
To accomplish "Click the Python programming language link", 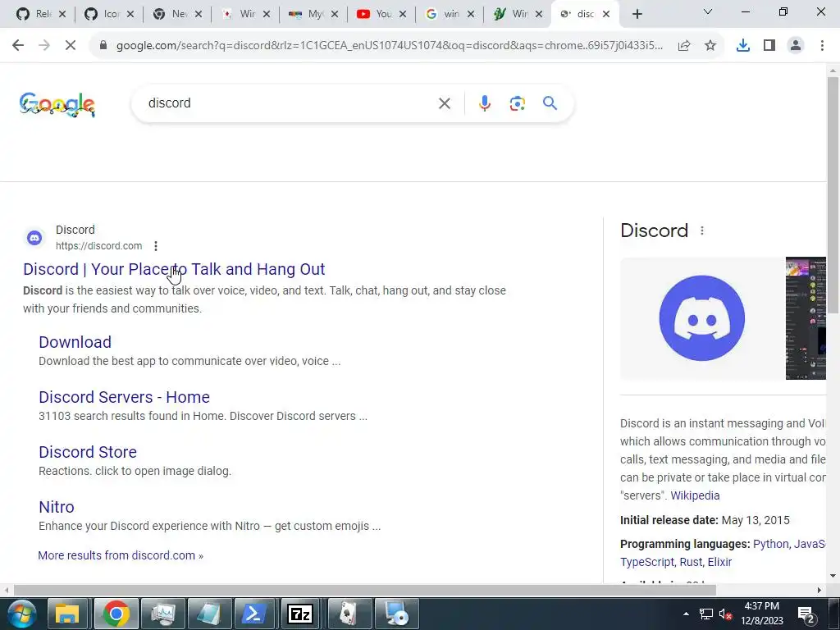I will 771,545.
